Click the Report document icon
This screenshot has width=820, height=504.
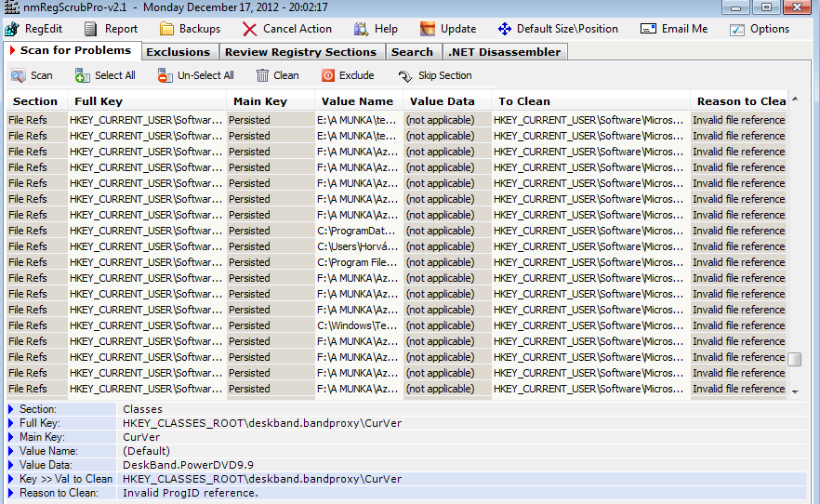pyautogui.click(x=90, y=29)
